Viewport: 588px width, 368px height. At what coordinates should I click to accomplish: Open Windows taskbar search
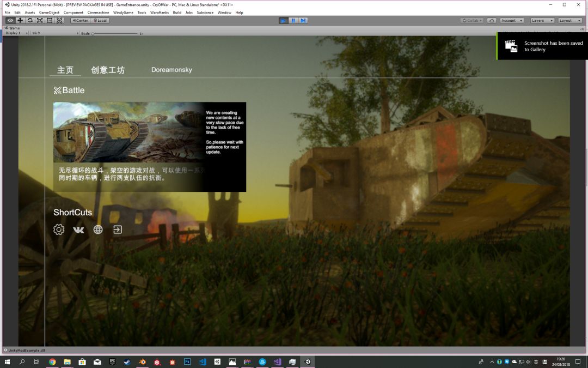[x=22, y=361]
